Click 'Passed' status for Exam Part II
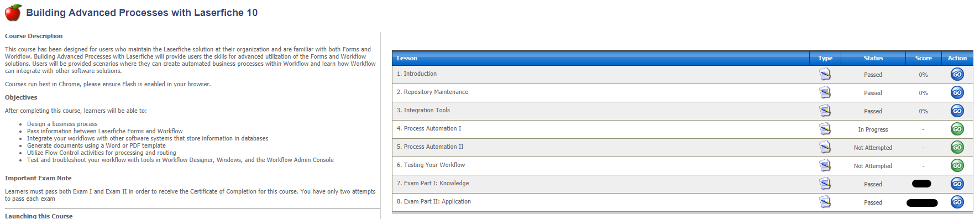The image size is (980, 219). 873,202
